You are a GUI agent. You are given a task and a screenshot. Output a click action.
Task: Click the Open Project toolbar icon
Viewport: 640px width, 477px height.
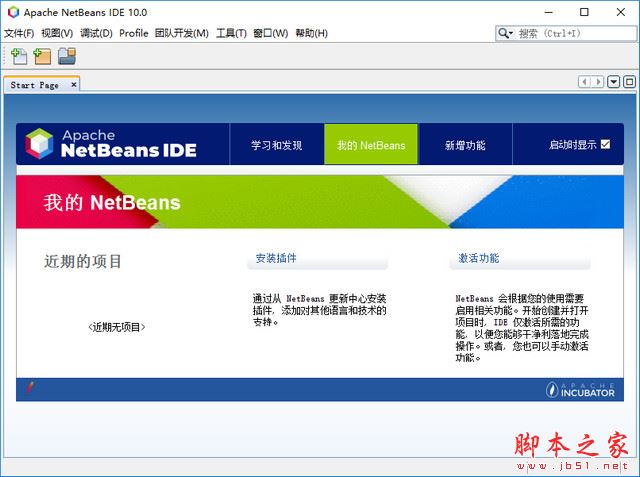67,56
